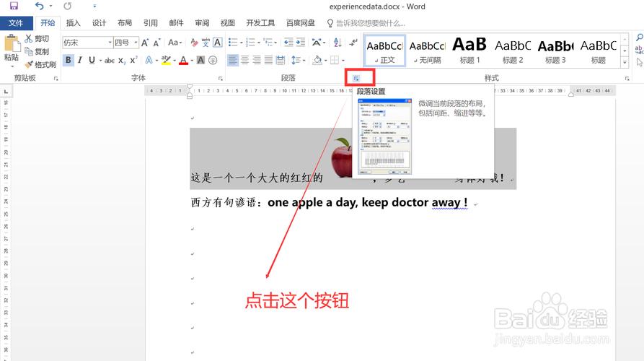Click the Center alignment icon

[244, 60]
